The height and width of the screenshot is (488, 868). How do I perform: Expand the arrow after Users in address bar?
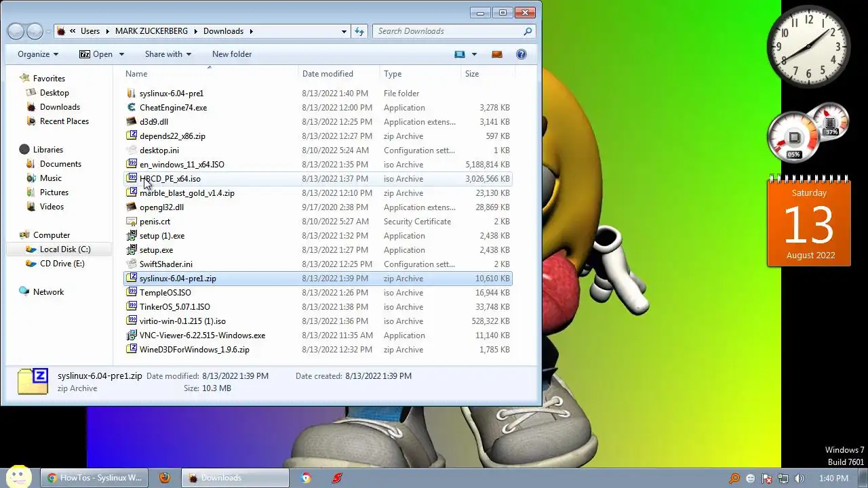[x=106, y=31]
